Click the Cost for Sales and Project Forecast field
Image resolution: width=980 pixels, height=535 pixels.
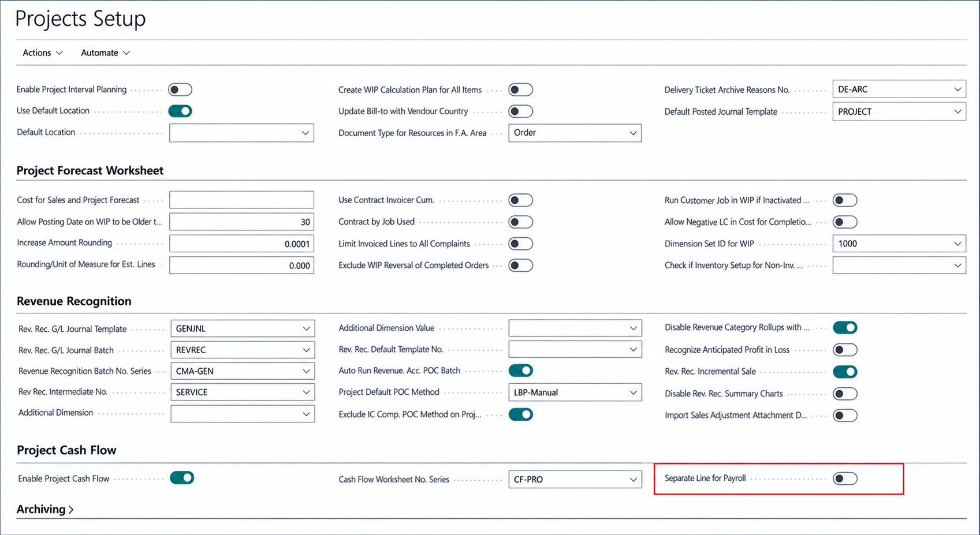pos(241,200)
